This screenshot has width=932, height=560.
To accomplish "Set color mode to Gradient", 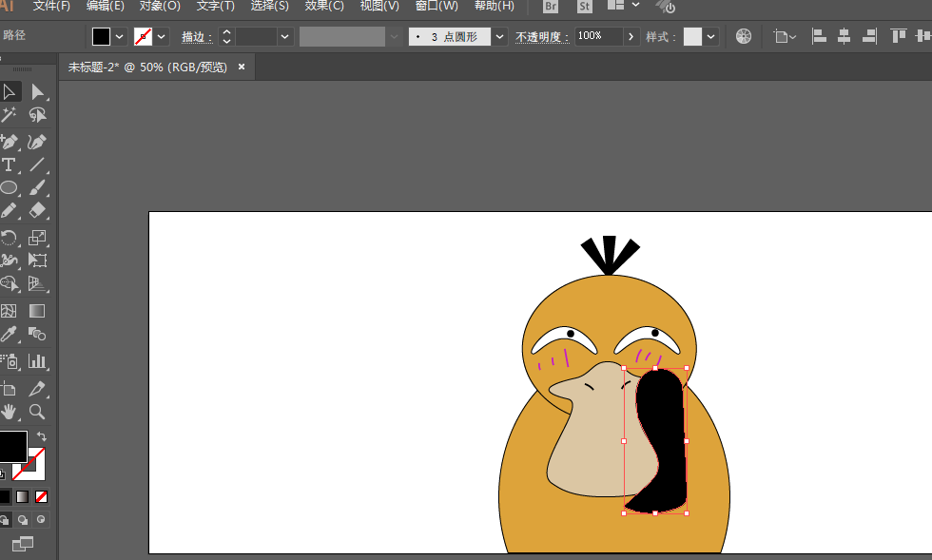I will tap(23, 496).
